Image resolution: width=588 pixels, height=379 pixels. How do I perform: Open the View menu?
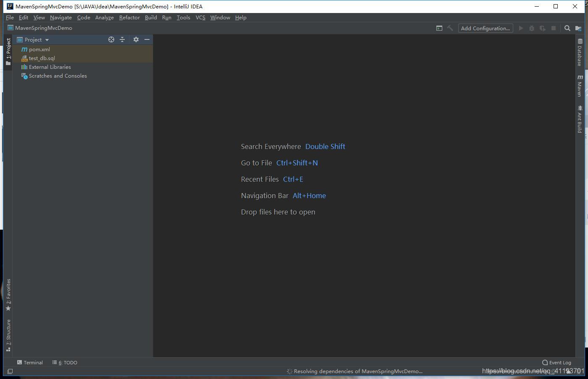point(39,18)
